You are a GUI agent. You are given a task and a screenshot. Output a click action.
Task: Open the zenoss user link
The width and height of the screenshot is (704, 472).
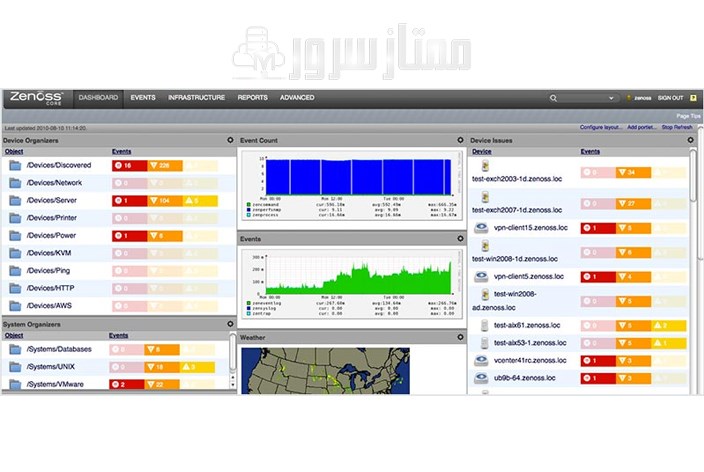[x=642, y=98]
